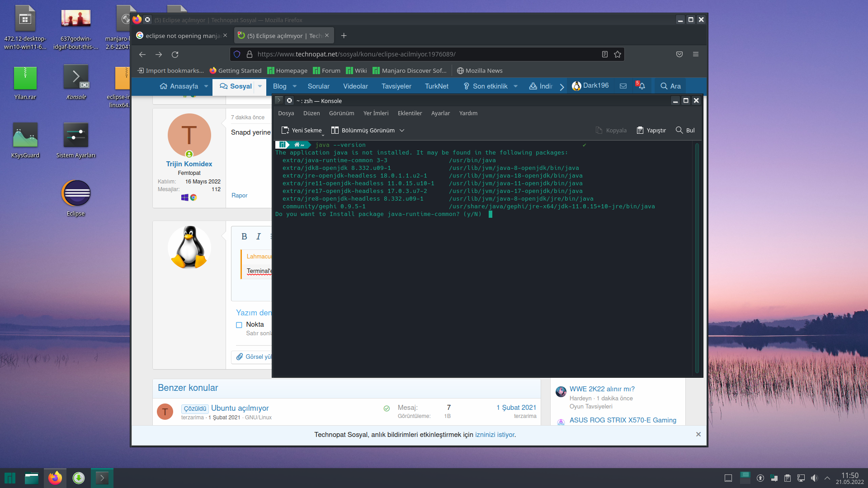The height and width of the screenshot is (488, 868).
Task: Open Bul search in Konsole toolbar
Action: [x=685, y=130]
